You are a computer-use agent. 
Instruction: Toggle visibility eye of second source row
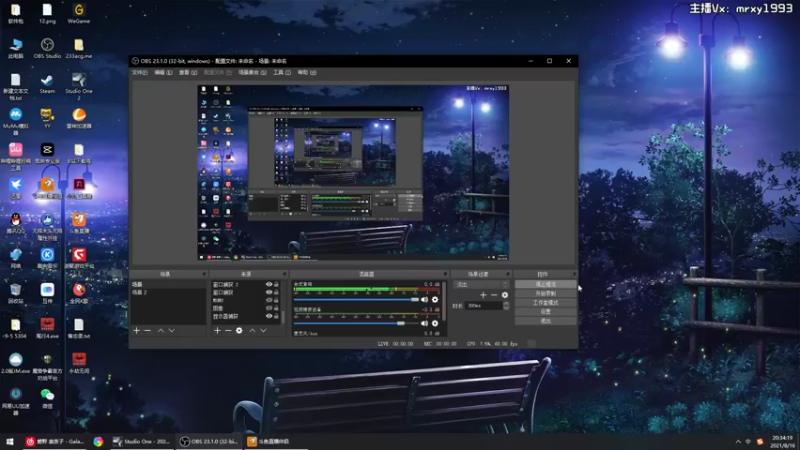click(x=269, y=292)
